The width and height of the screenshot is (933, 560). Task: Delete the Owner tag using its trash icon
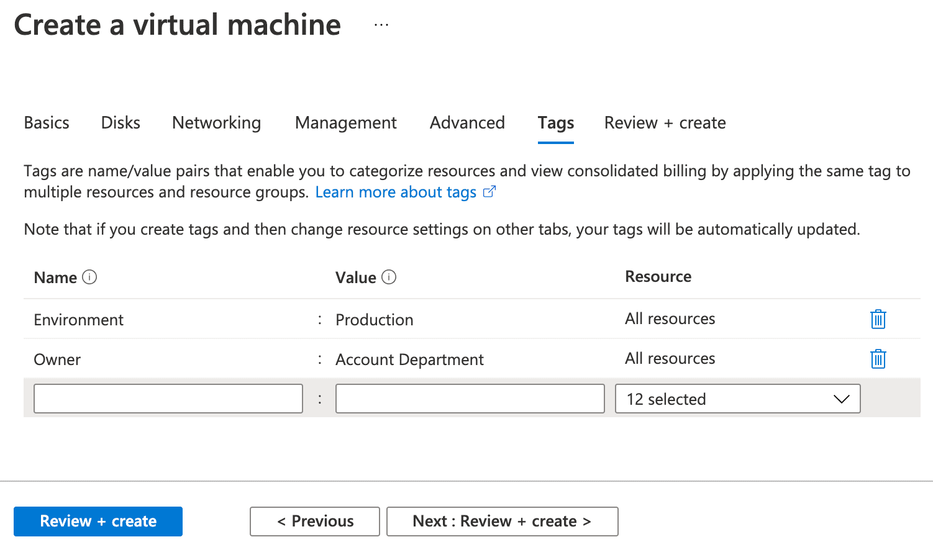(x=878, y=359)
